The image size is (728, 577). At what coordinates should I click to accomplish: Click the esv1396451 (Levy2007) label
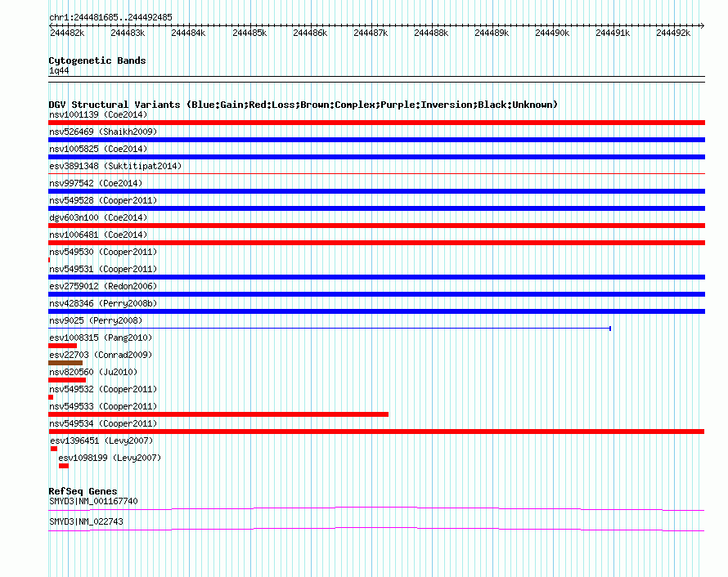coord(101,441)
